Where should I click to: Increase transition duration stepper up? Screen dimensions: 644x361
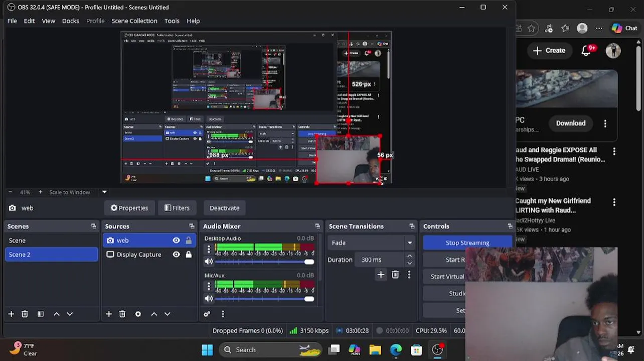tap(409, 256)
